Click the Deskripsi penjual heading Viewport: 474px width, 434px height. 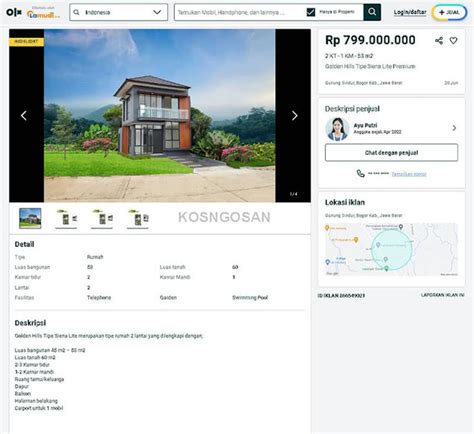coord(352,109)
